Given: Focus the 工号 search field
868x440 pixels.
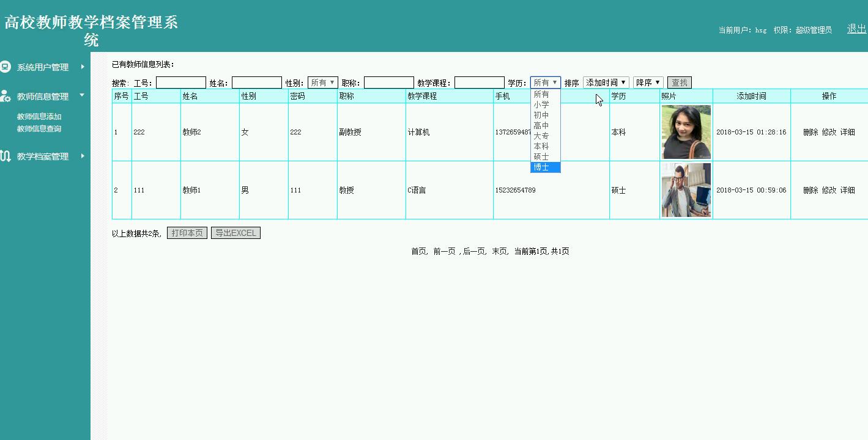Looking at the screenshot, I should pos(181,82).
